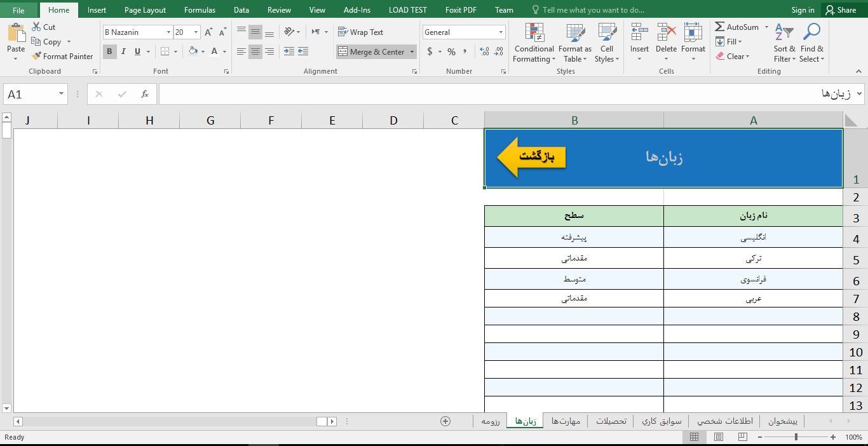Image resolution: width=868 pixels, height=446 pixels.
Task: Apply the Fill Color bucket
Action: coord(193,51)
